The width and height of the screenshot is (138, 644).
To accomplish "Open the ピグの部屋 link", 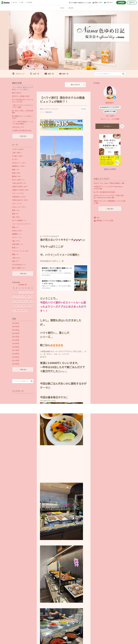I will (115, 119).
